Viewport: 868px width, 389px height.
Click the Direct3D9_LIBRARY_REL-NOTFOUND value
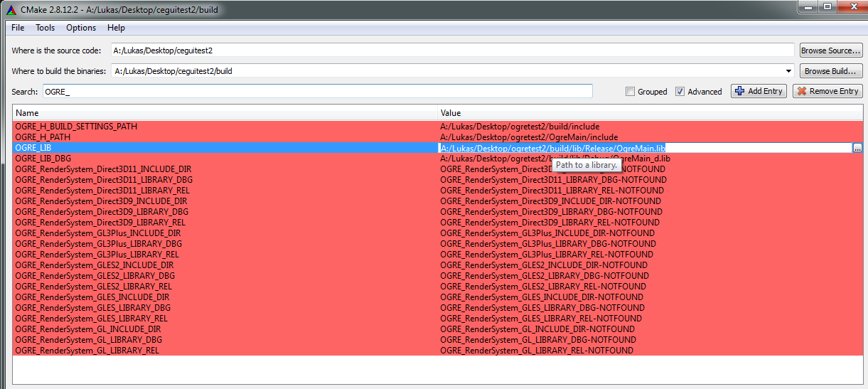click(550, 223)
